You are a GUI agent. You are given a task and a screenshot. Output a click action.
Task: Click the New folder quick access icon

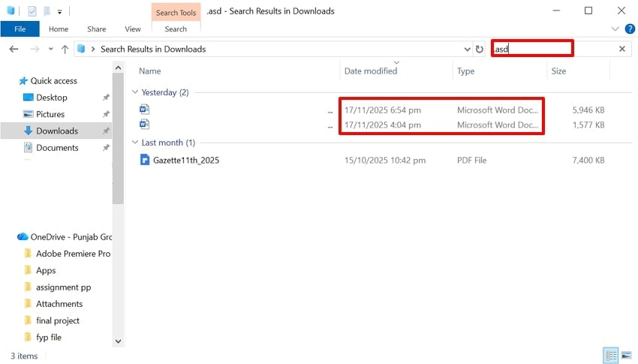pyautogui.click(x=47, y=11)
